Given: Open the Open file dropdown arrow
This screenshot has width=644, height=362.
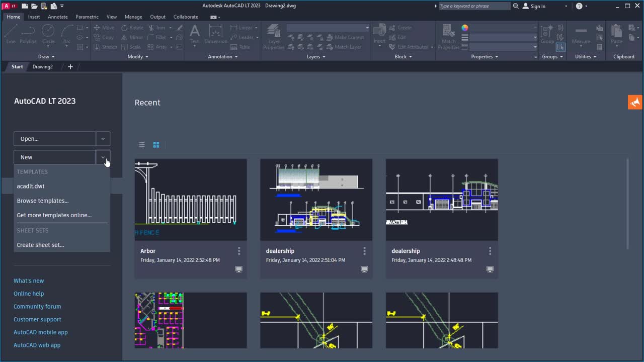Looking at the screenshot, I should tap(103, 138).
